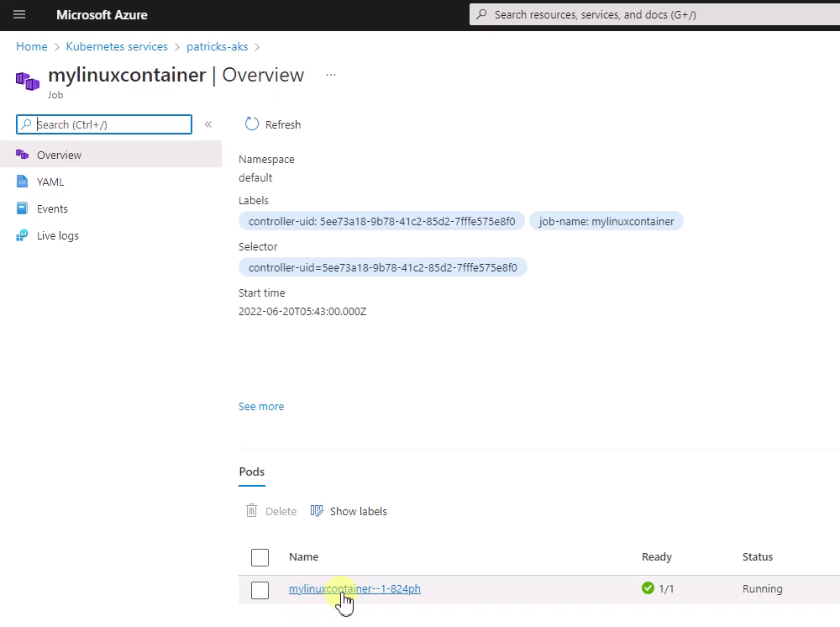
Task: Click the Microsoft Azure logo text
Action: coord(102,15)
